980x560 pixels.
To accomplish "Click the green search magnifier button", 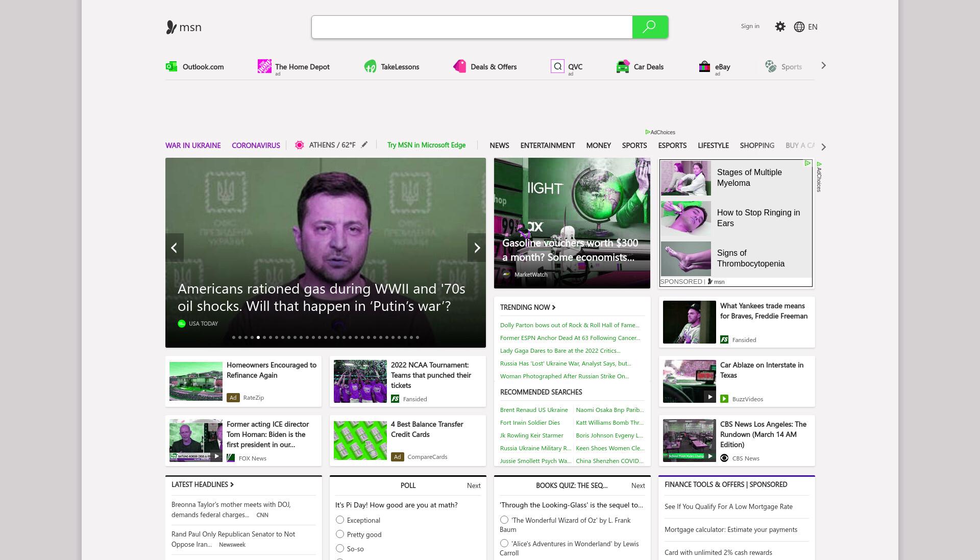I will click(x=650, y=27).
